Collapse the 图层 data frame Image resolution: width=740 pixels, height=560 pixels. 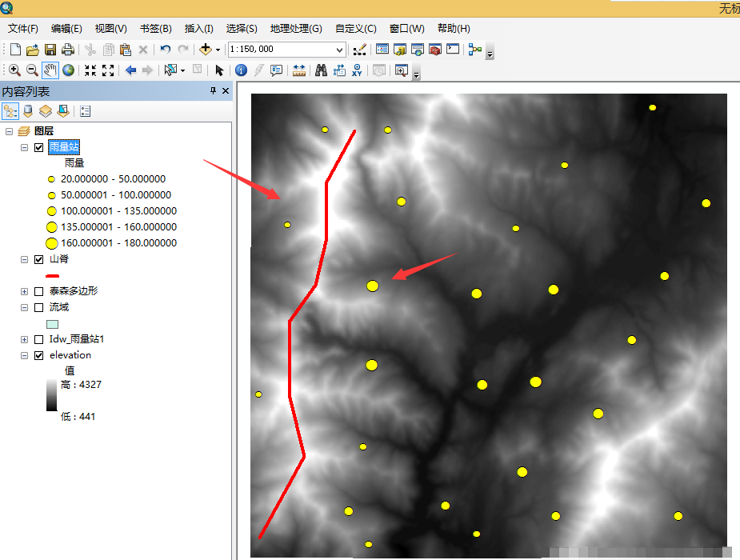[9, 132]
